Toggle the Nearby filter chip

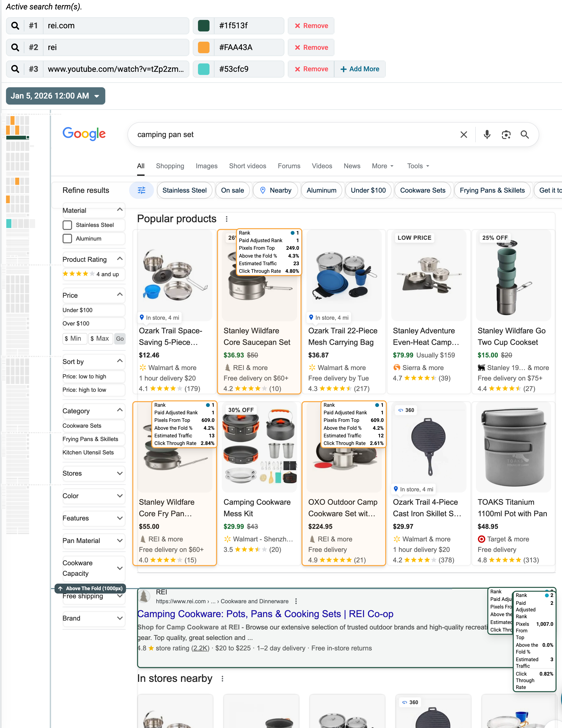click(275, 190)
